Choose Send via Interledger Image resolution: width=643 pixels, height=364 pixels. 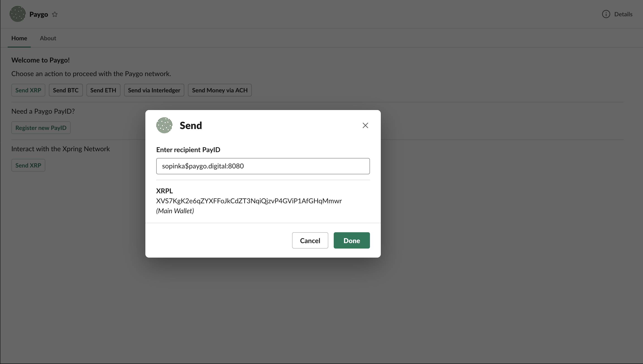point(154,90)
